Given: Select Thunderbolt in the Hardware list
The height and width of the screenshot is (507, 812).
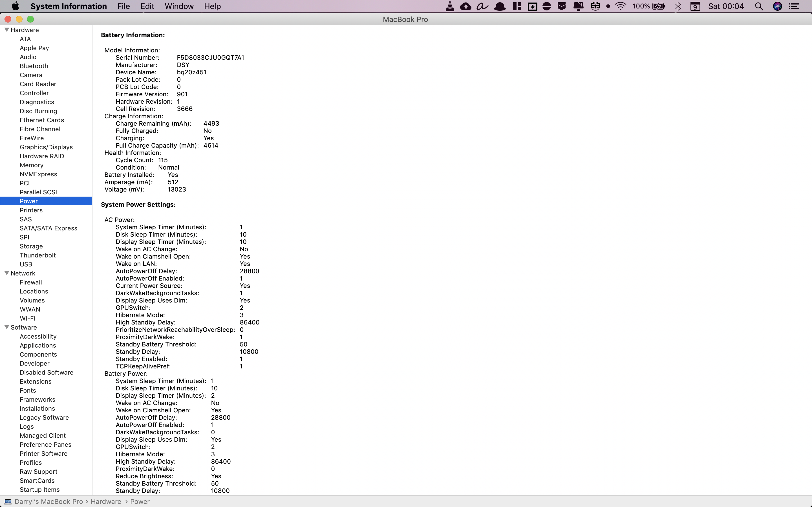Looking at the screenshot, I should click(37, 255).
